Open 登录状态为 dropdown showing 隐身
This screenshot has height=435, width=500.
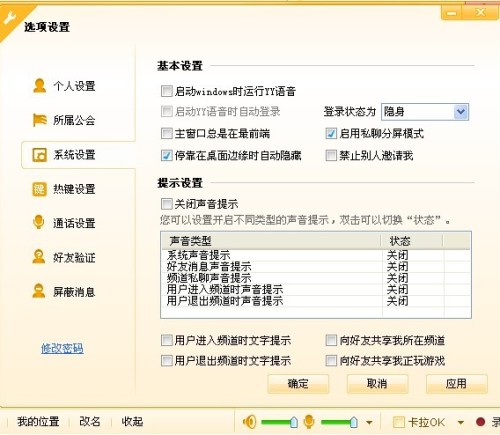pos(425,112)
